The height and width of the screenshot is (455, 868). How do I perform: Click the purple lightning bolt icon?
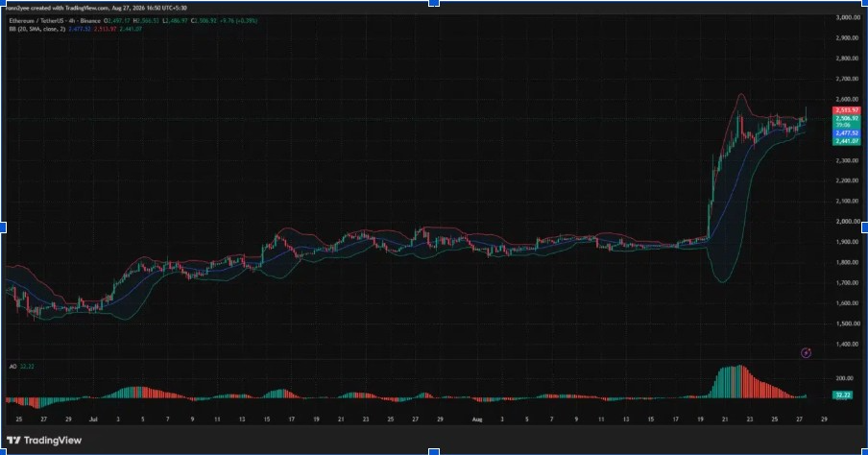tap(806, 352)
